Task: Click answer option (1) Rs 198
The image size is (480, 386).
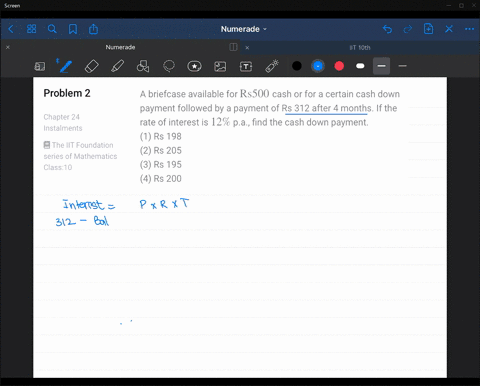Action: 161,136
